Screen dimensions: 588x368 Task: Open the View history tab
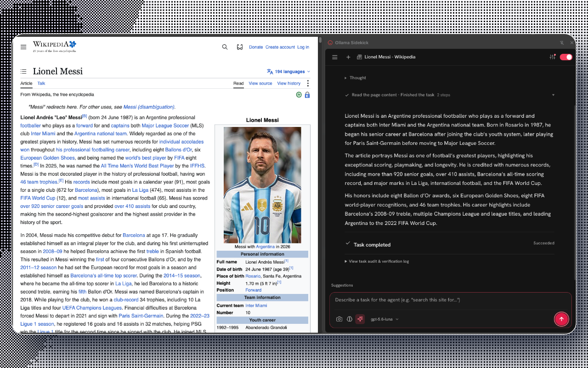pyautogui.click(x=289, y=83)
